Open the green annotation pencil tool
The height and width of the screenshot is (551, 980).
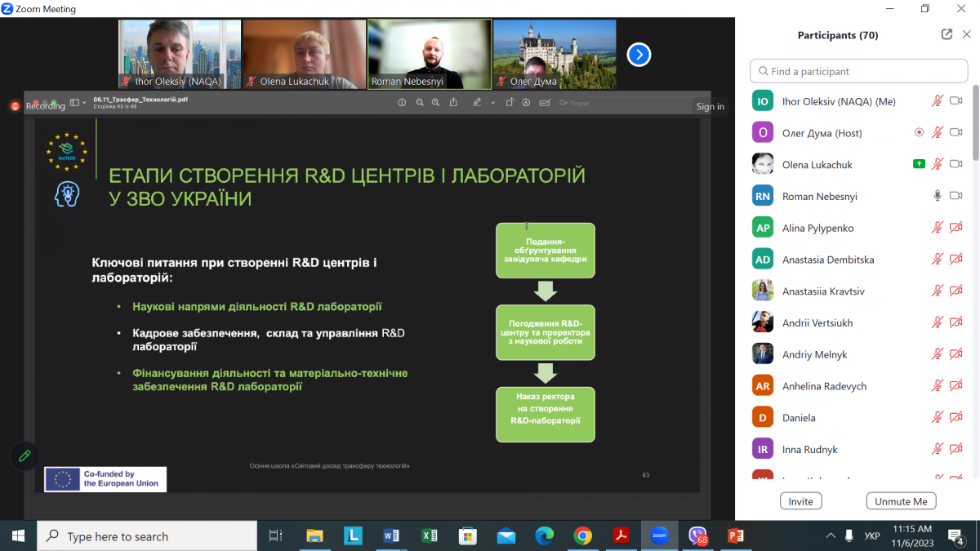click(24, 455)
